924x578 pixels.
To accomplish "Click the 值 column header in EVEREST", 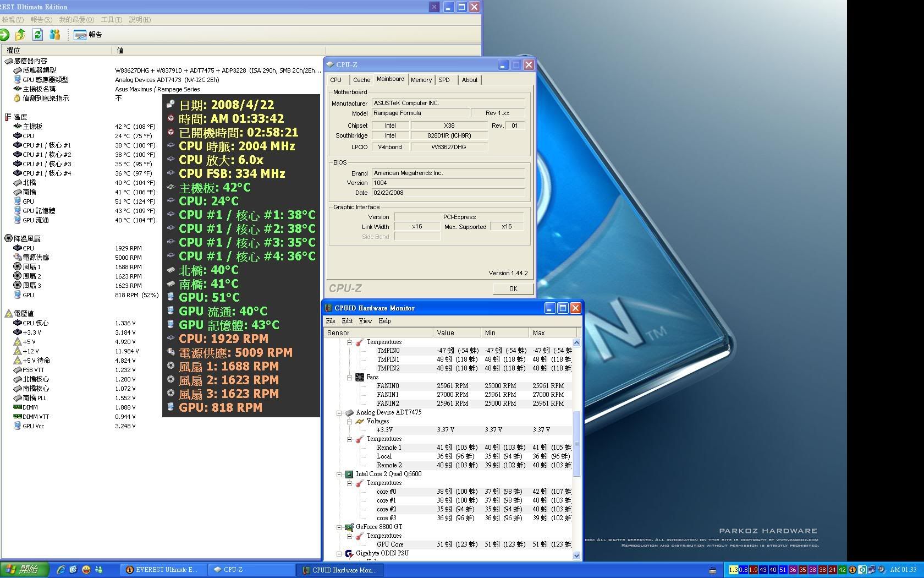I will click(x=218, y=50).
